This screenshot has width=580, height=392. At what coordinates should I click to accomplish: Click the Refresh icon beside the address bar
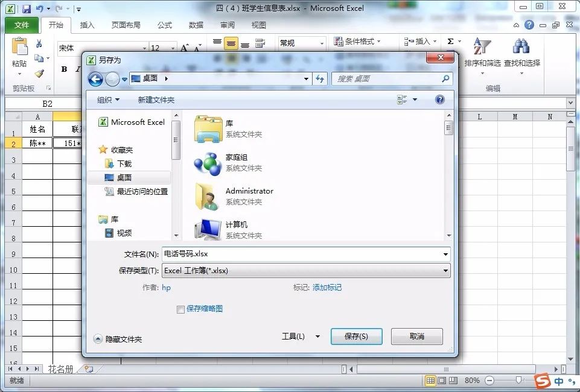320,78
